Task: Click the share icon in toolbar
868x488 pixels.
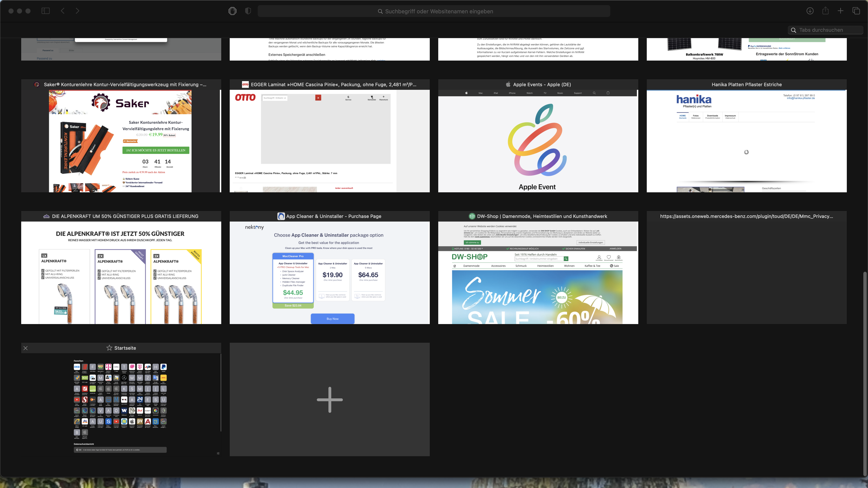Action: point(825,11)
